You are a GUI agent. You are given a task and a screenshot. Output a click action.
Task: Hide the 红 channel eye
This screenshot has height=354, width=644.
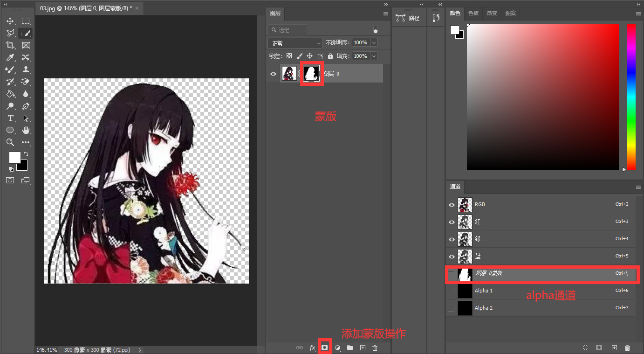451,222
